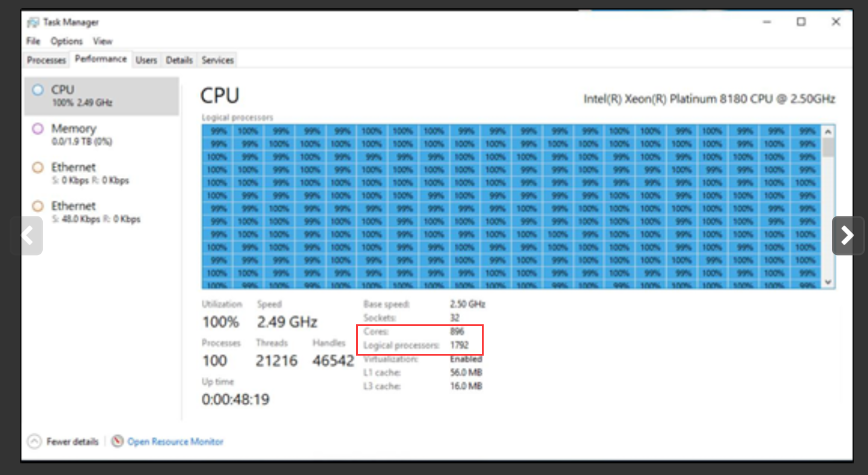Select the second Ethernet adapter at 48.0 Kbps
Screen dimensions: 868x475
[x=101, y=212]
